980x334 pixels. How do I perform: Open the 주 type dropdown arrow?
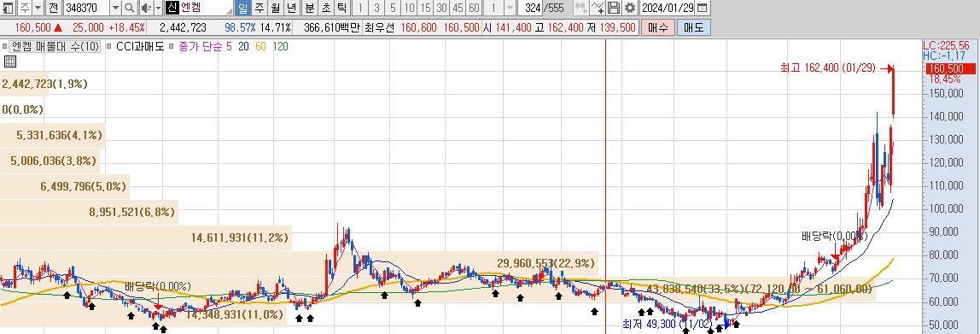pos(38,8)
